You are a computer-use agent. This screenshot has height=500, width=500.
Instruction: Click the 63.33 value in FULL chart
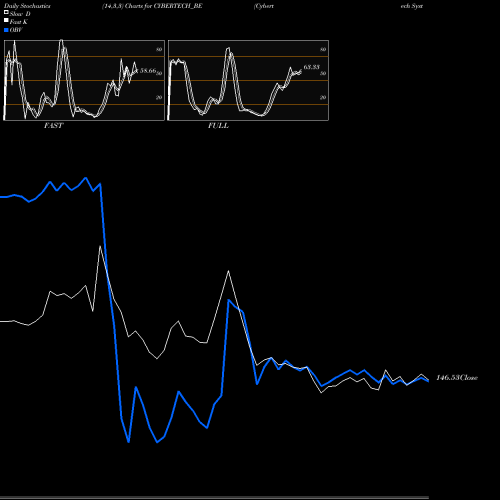point(312,67)
